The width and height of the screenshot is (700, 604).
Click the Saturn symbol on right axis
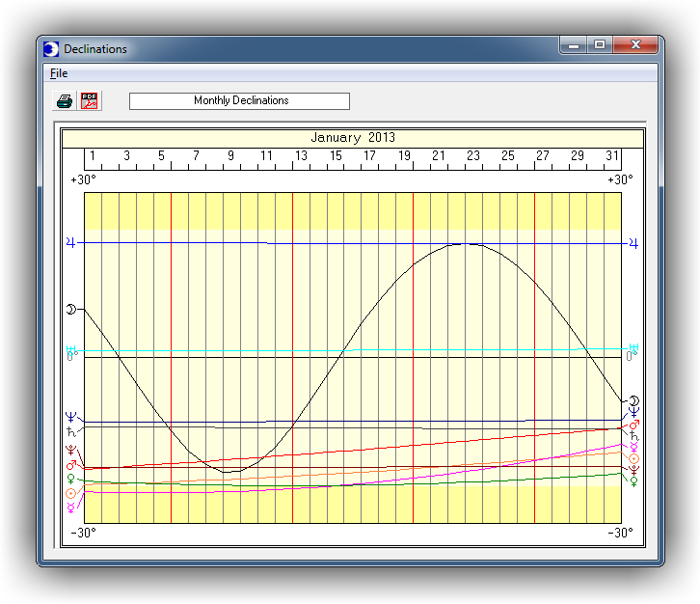point(633,436)
